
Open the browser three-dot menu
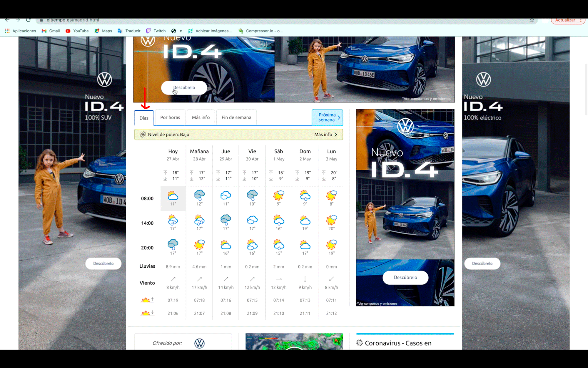[581, 20]
